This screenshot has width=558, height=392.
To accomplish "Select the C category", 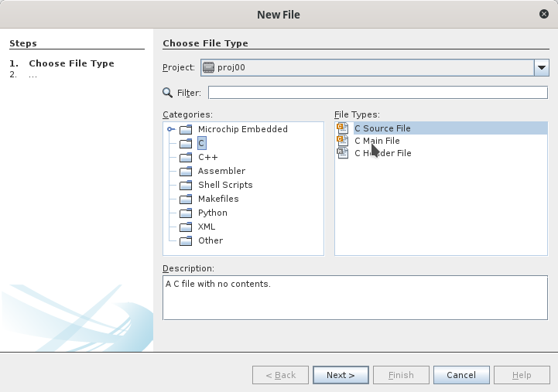I will tap(201, 143).
